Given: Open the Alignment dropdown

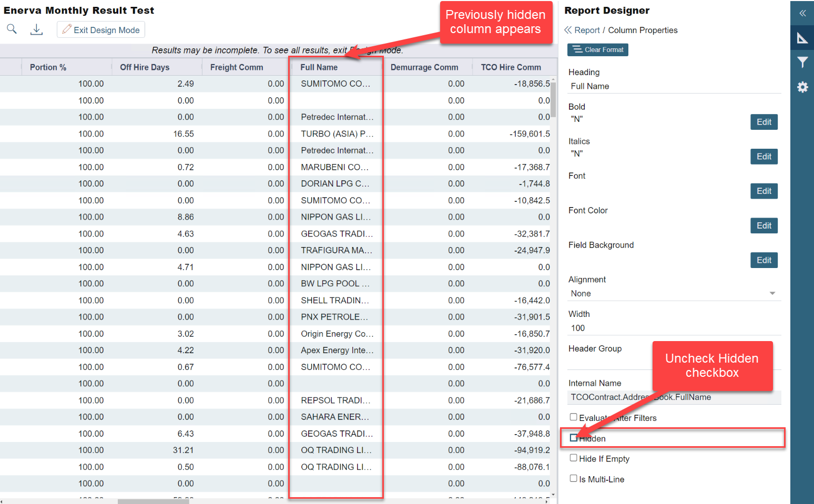Looking at the screenshot, I should tap(673, 293).
